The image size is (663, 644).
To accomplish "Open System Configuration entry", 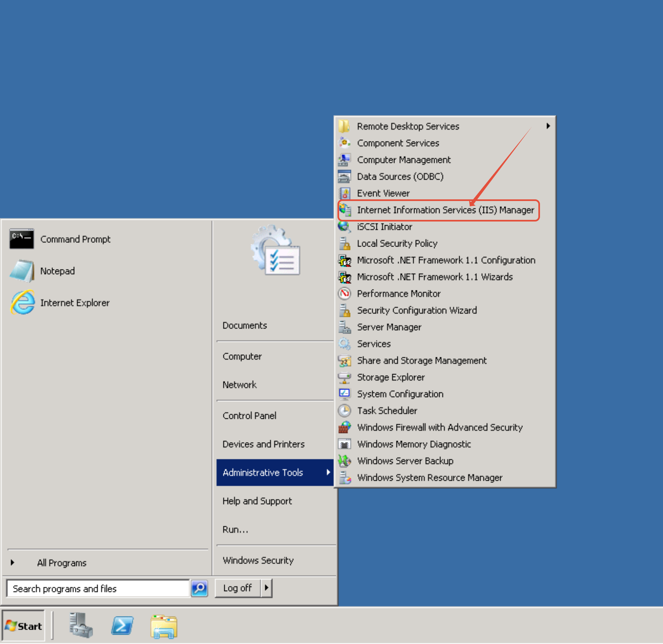I will point(445,394).
